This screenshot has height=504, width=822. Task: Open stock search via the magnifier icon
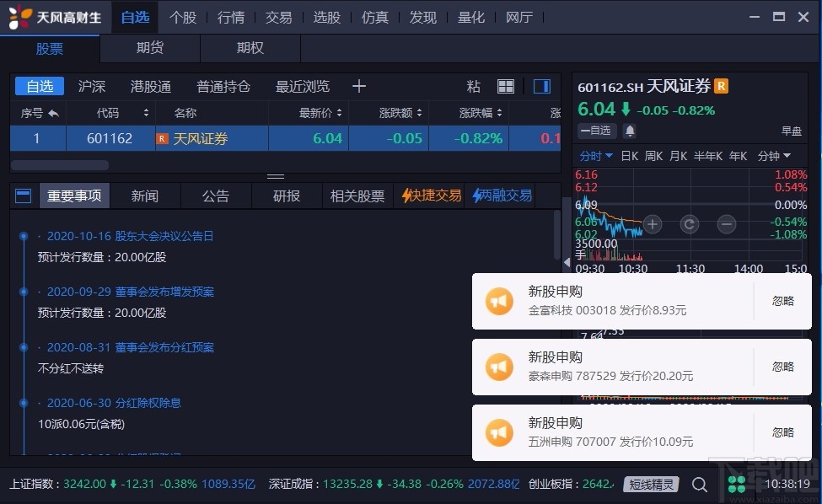pyautogui.click(x=700, y=485)
